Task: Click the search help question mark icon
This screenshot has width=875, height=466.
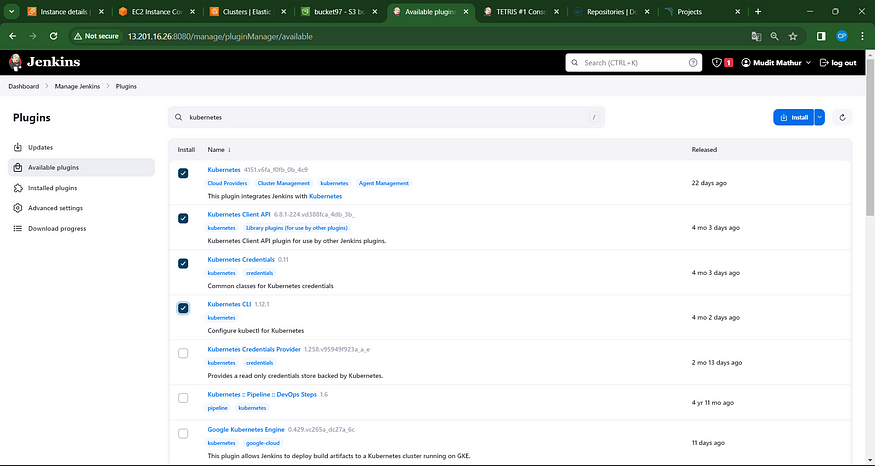Action: tap(693, 63)
